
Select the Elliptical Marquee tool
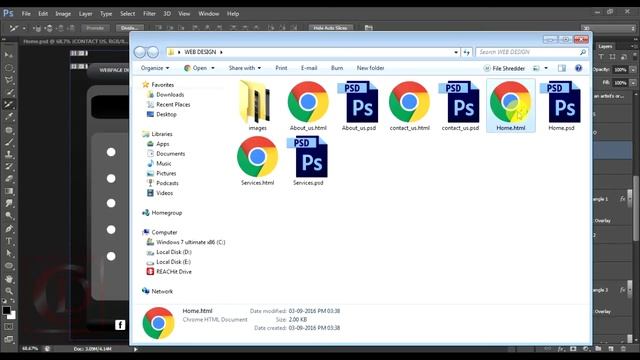pos(9,68)
